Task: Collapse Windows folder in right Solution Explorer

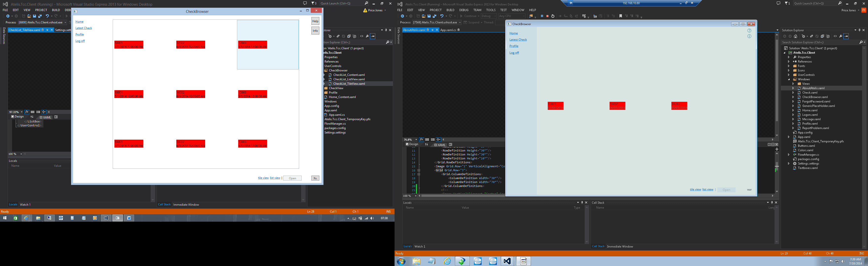Action: click(789, 80)
